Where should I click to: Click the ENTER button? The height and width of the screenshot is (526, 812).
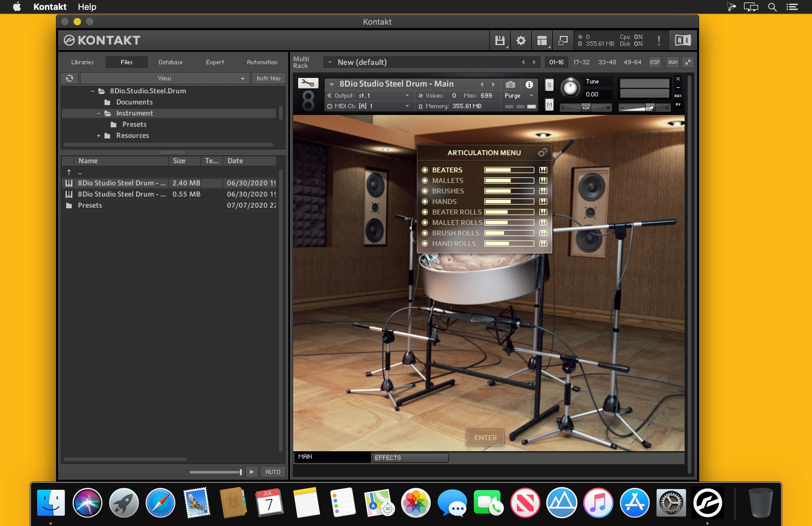pyautogui.click(x=485, y=437)
